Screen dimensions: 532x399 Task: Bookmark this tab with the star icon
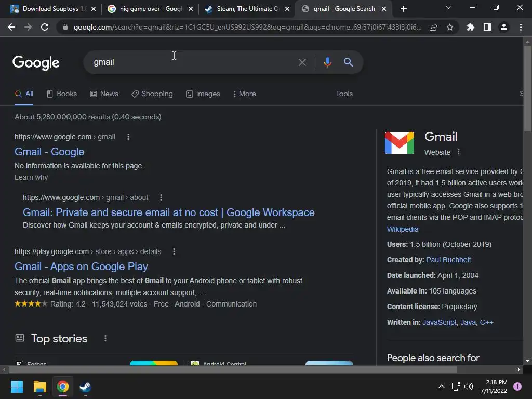[x=450, y=27]
